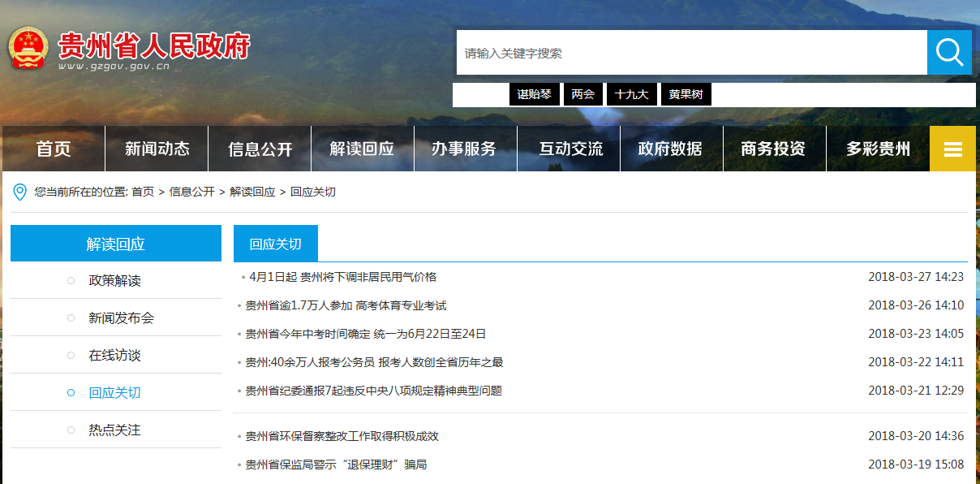Open the 40余万人报考公务员 article
The height and width of the screenshot is (484, 980).
(374, 362)
